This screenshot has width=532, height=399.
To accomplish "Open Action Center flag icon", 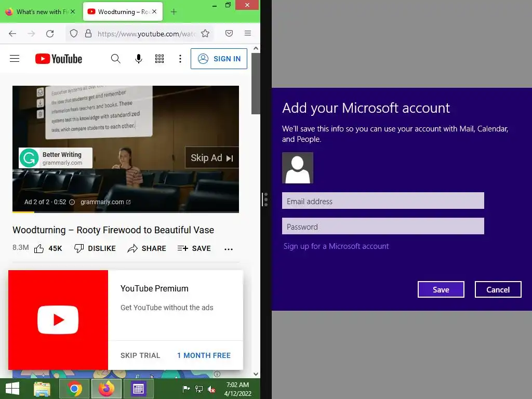I will tap(186, 389).
